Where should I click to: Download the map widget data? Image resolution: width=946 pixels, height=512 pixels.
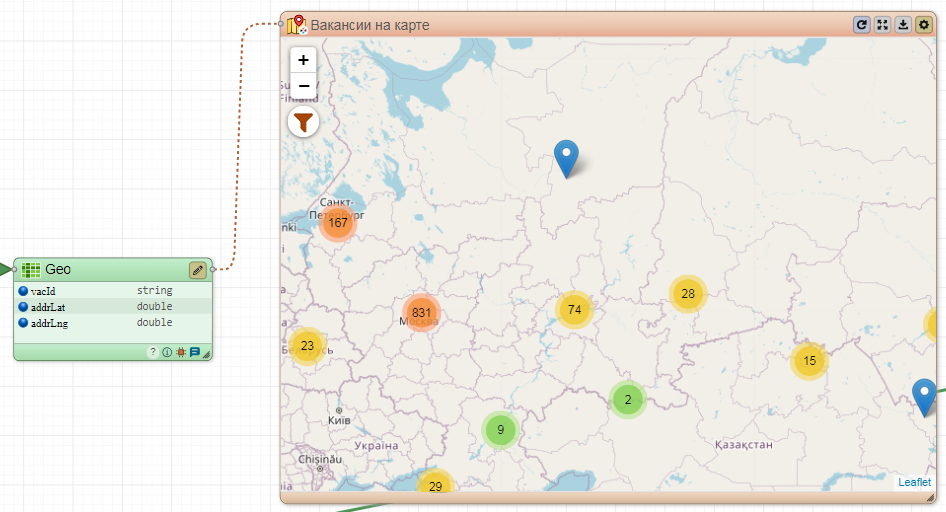(903, 25)
